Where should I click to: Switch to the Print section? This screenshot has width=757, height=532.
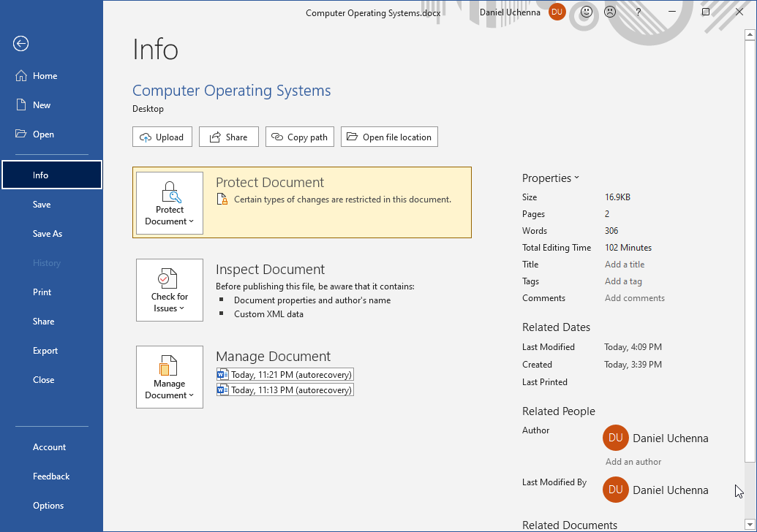pos(42,292)
